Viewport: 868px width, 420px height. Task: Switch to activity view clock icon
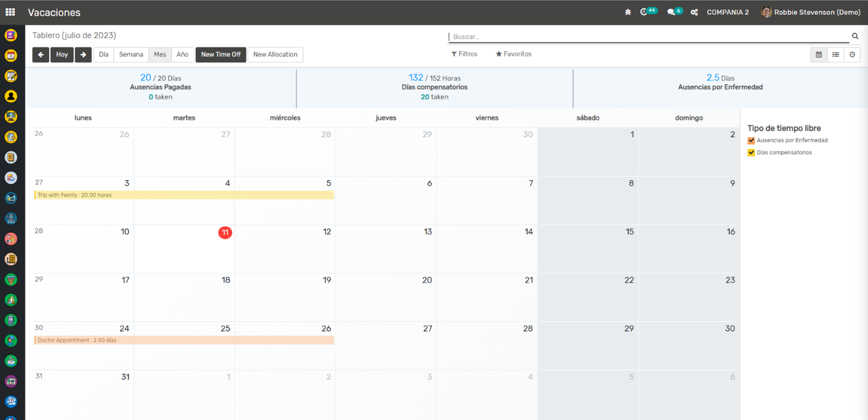click(852, 54)
